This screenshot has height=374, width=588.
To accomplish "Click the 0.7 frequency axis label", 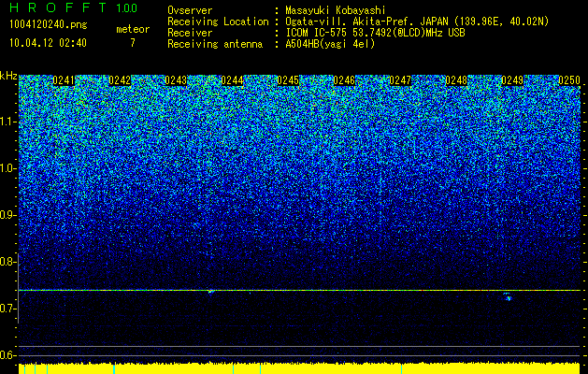I will pyautogui.click(x=7, y=309).
